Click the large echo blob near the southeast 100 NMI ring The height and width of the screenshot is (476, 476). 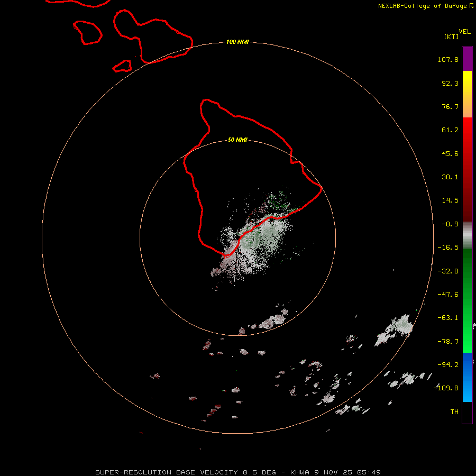[394, 330]
